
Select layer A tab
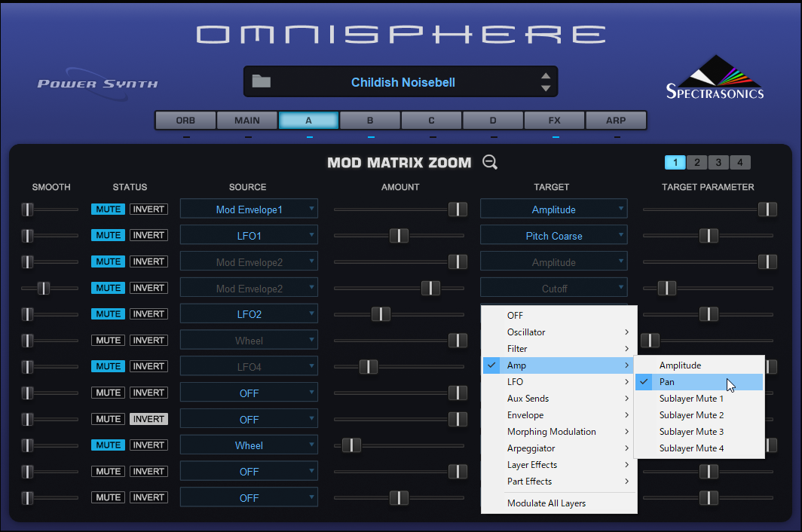pyautogui.click(x=308, y=121)
